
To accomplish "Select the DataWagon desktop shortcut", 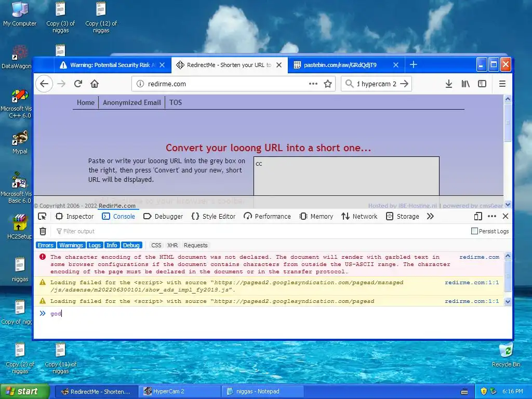I will click(17, 57).
